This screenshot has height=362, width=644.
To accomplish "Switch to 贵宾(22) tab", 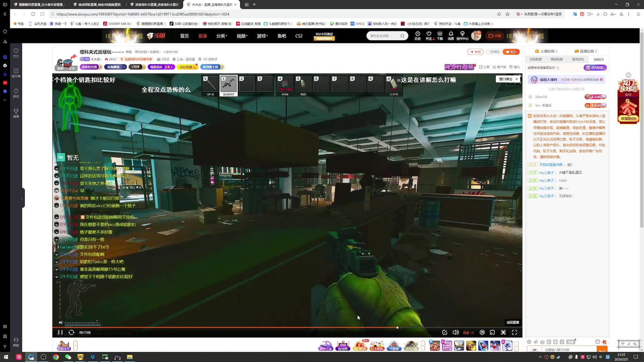I will 578,59.
